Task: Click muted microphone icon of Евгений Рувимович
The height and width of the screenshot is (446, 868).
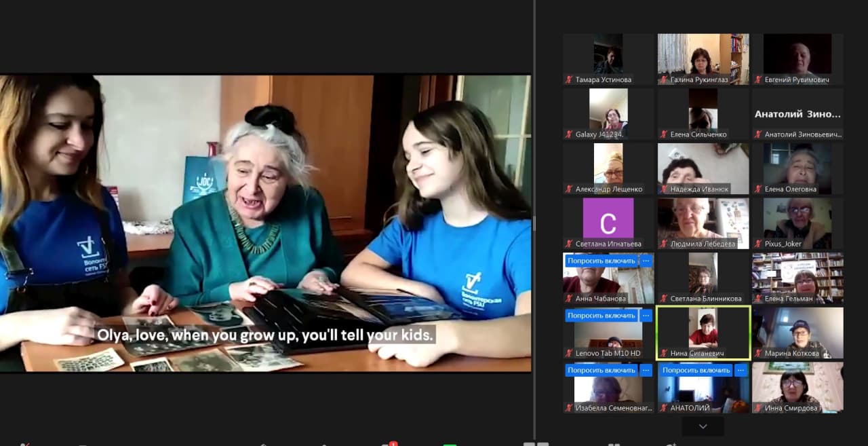Action: (x=759, y=79)
